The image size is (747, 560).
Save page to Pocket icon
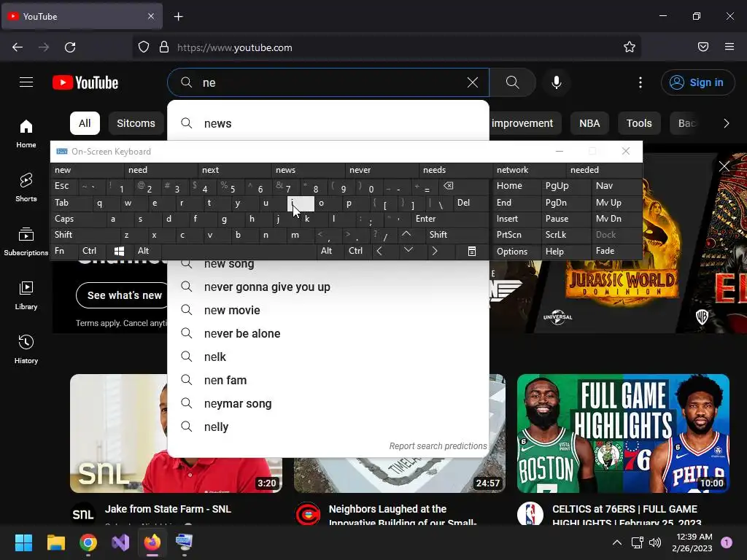click(703, 47)
